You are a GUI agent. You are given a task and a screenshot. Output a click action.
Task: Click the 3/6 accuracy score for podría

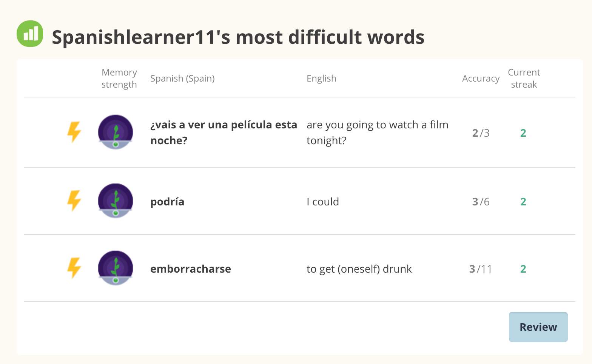[481, 202]
